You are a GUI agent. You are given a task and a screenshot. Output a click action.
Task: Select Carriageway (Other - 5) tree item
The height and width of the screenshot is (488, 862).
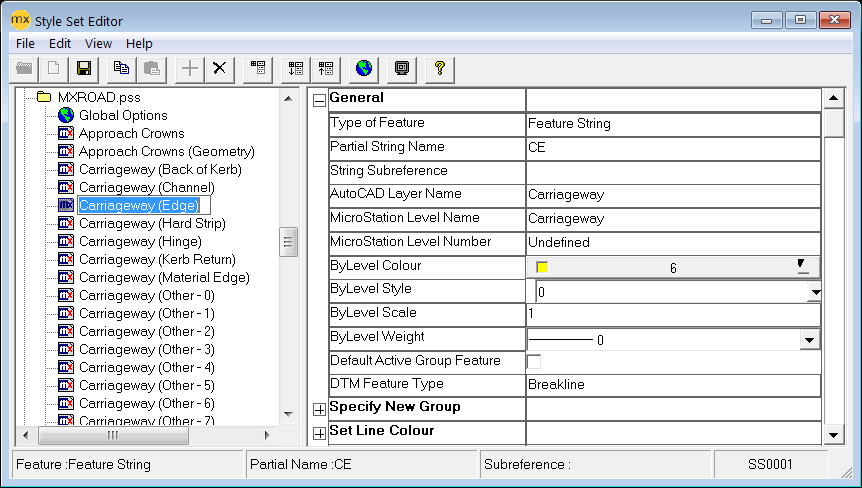(147, 386)
